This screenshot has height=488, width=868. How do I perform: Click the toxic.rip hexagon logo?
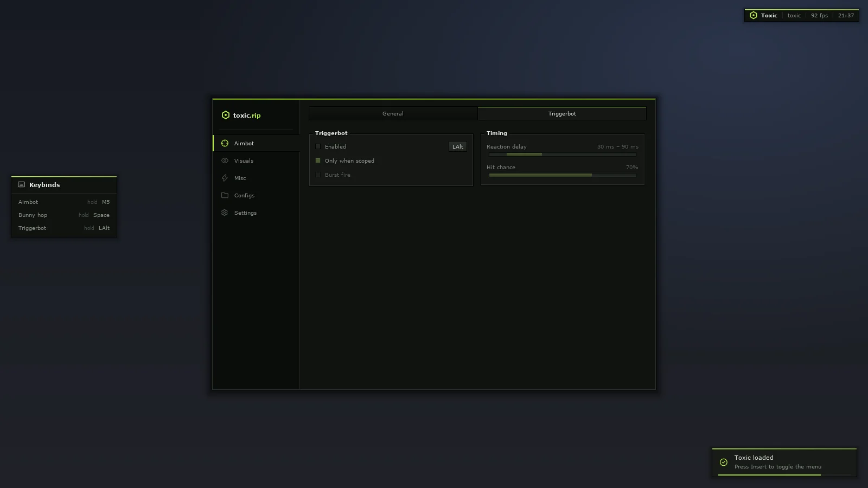click(x=226, y=115)
